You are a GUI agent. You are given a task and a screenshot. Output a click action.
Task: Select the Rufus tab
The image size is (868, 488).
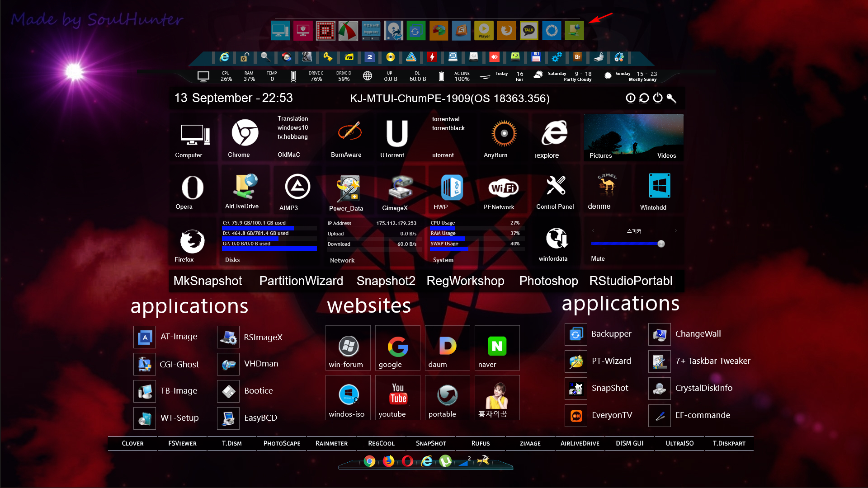[x=481, y=443]
